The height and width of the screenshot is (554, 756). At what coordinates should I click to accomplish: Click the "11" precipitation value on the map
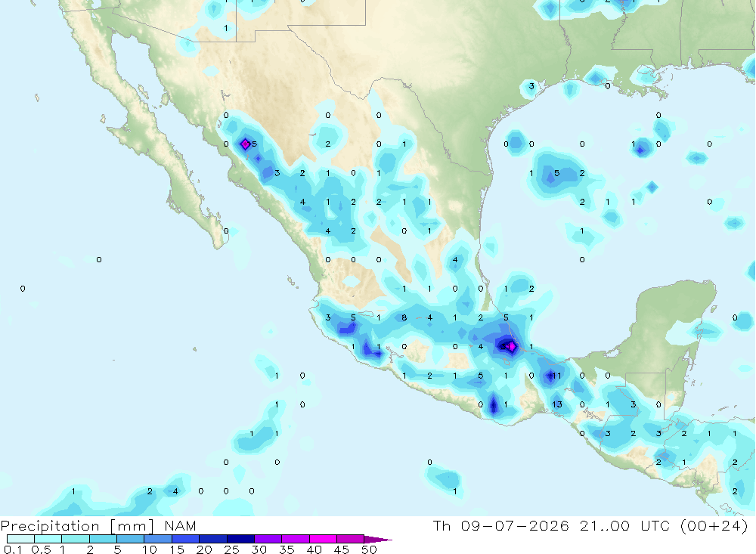[x=556, y=376]
